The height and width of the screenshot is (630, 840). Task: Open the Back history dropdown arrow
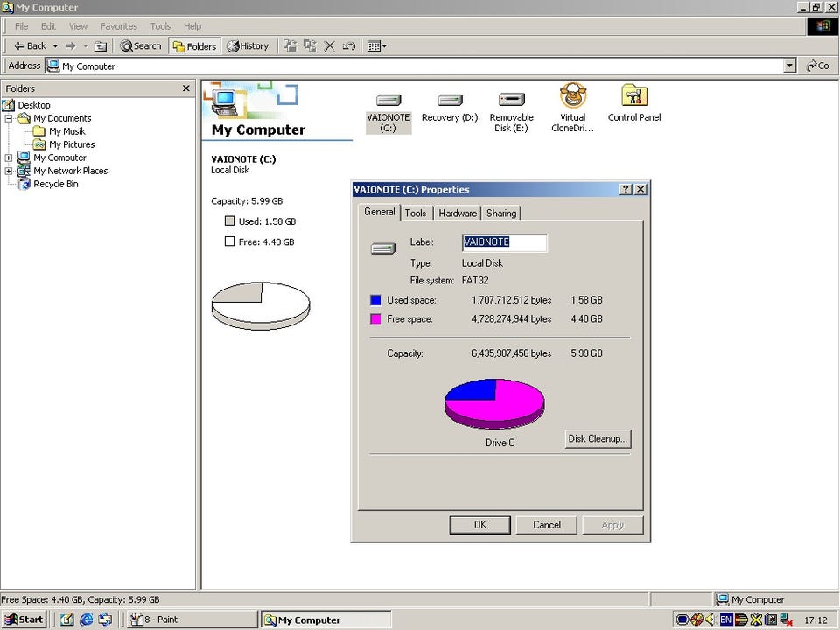[x=55, y=46]
